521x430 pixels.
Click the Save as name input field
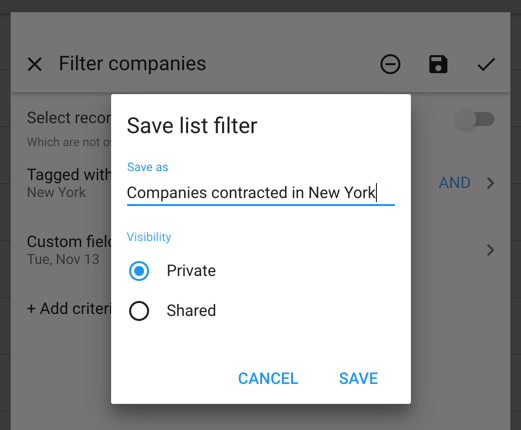261,193
